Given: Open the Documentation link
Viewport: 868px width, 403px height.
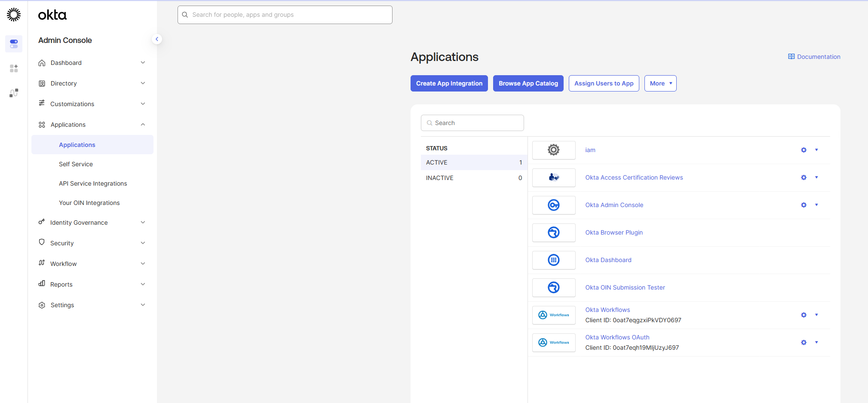Looking at the screenshot, I should [x=814, y=57].
